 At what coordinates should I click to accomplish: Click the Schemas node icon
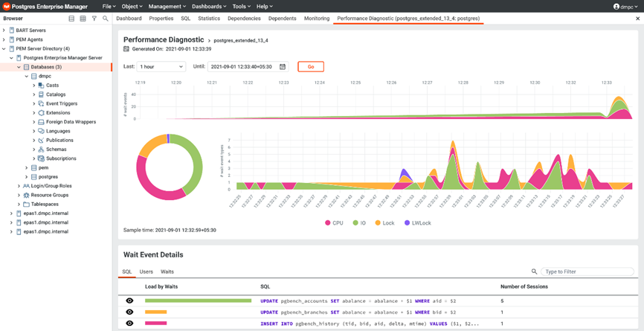point(41,150)
